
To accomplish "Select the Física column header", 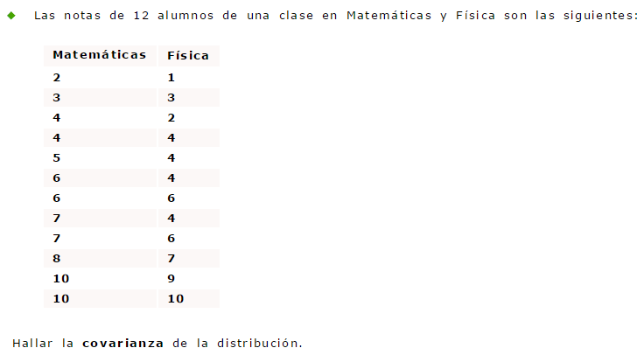I will (188, 55).
